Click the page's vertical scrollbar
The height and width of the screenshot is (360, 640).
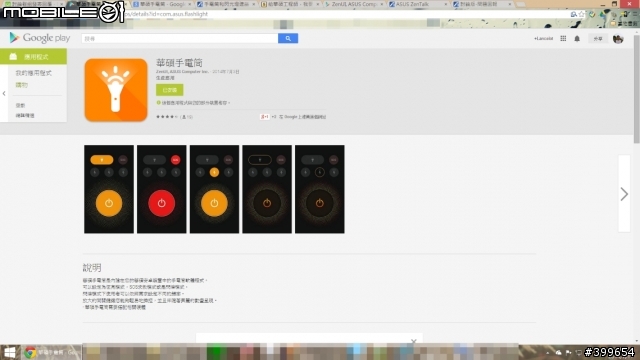(637, 89)
